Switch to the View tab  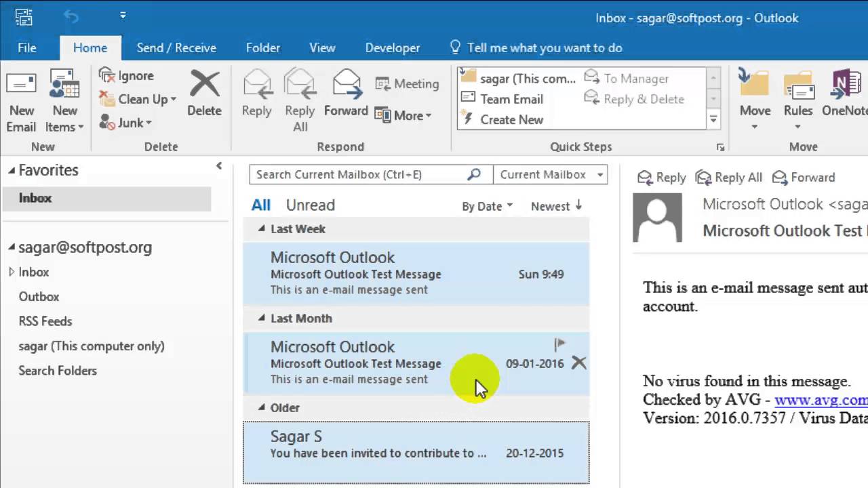[x=322, y=47]
